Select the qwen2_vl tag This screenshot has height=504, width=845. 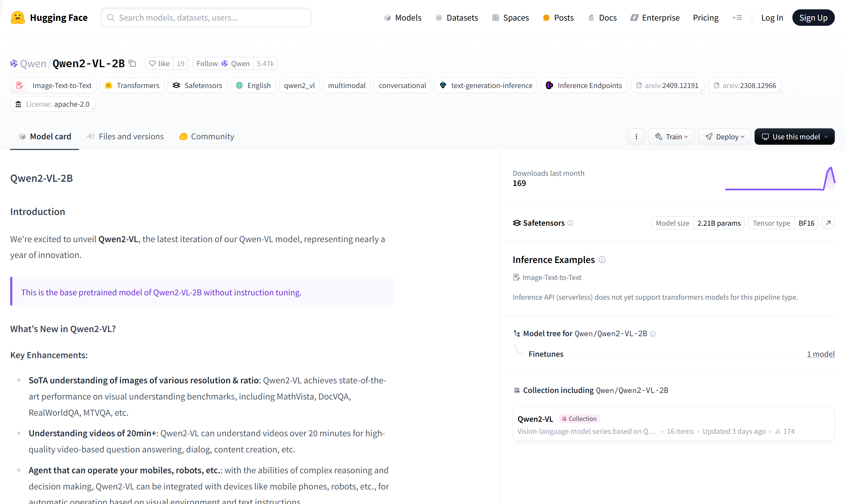299,86
